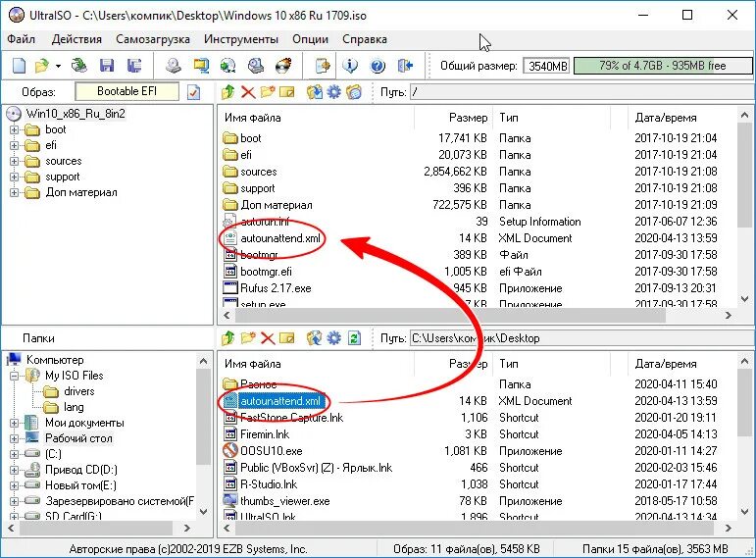
Task: Click the Exit toolbar icon
Action: tap(406, 66)
